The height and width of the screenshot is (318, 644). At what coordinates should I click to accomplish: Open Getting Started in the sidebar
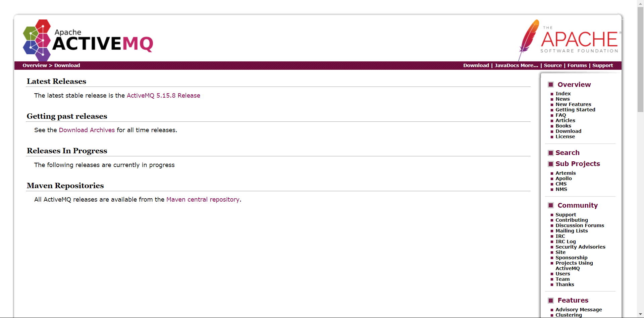[575, 110]
